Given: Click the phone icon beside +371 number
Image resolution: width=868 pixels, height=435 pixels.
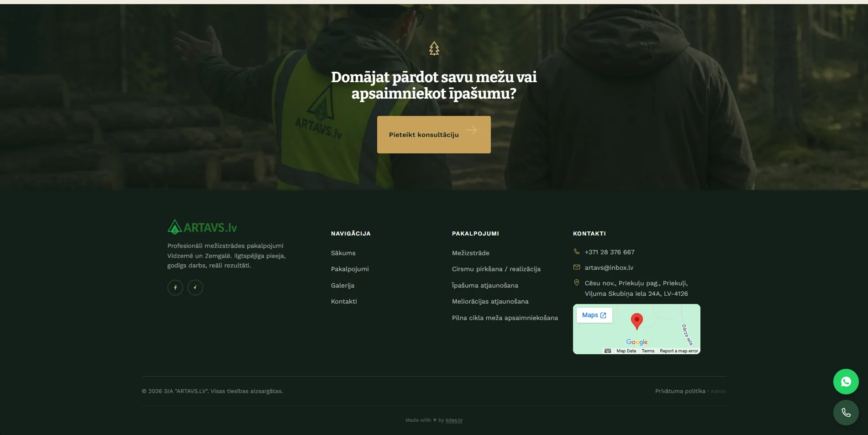Looking at the screenshot, I should (577, 252).
